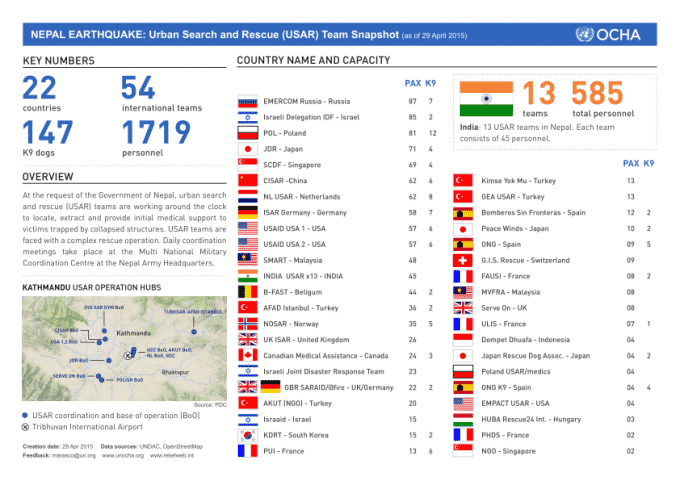
Task: Click the 'GEA USAR - Turkey' team name
Action: [x=513, y=197]
